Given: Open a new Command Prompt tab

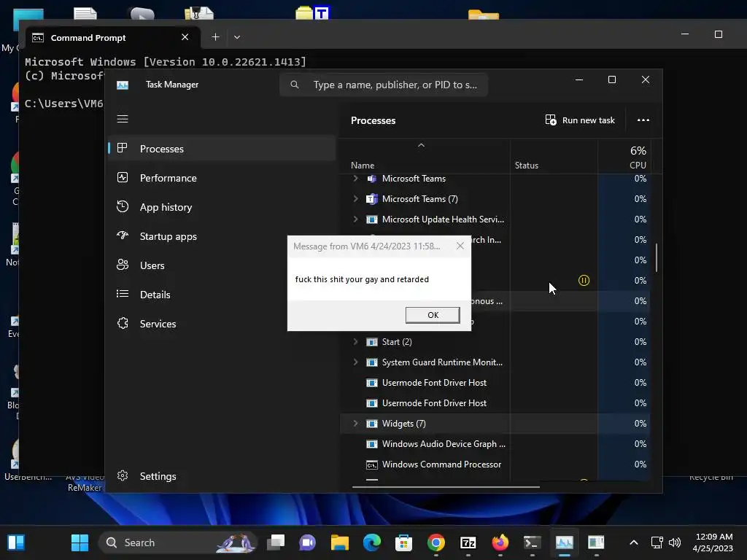Looking at the screenshot, I should pyautogui.click(x=215, y=36).
